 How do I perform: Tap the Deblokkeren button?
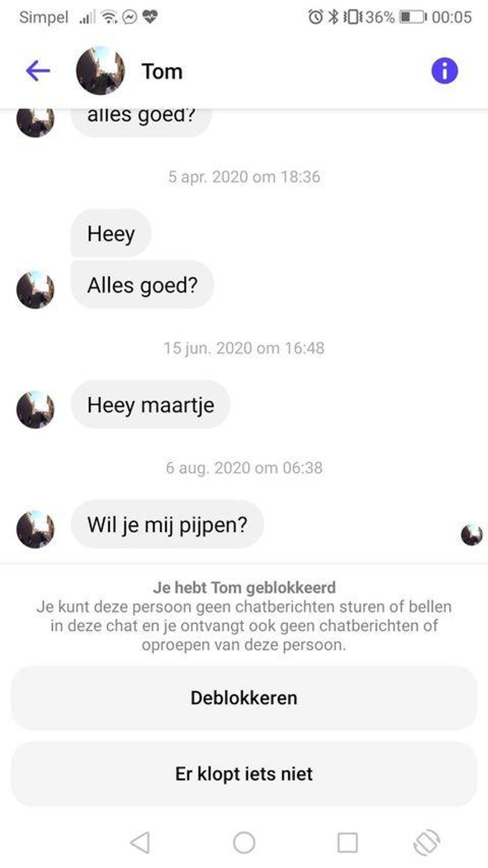(244, 697)
